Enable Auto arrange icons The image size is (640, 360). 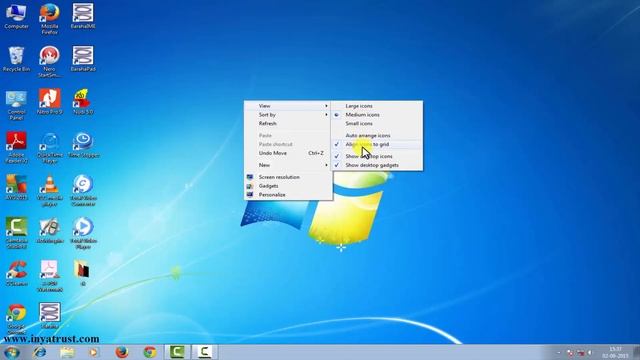pos(377,135)
